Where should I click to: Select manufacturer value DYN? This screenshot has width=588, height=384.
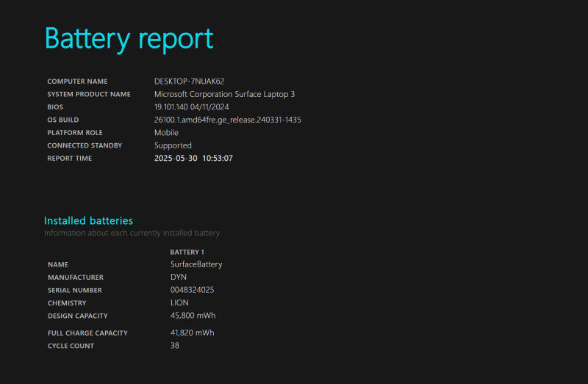pos(179,278)
